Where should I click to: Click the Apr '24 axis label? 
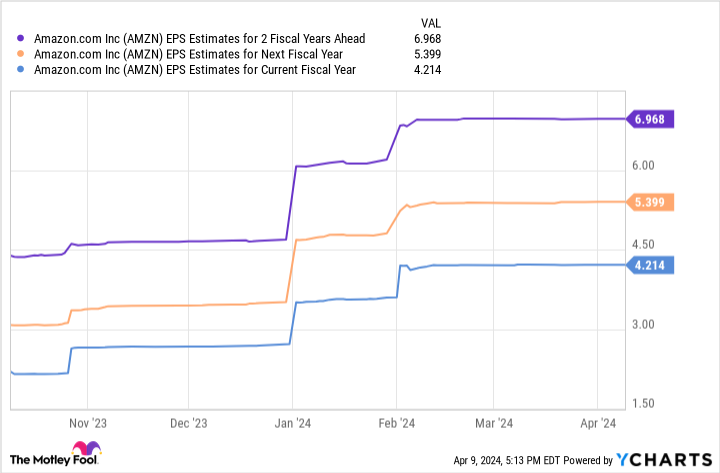click(597, 423)
